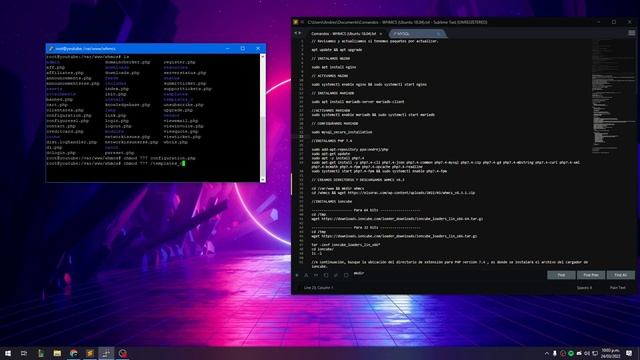Maximize the PuTTY terminal window
Screen dimensions: 640x360
[x=242, y=49]
